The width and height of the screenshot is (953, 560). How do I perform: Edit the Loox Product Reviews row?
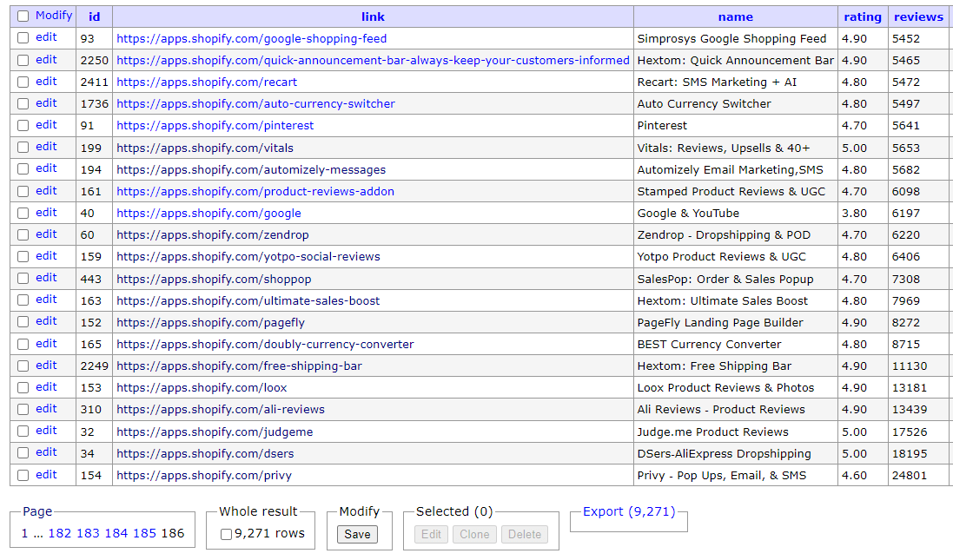(46, 387)
